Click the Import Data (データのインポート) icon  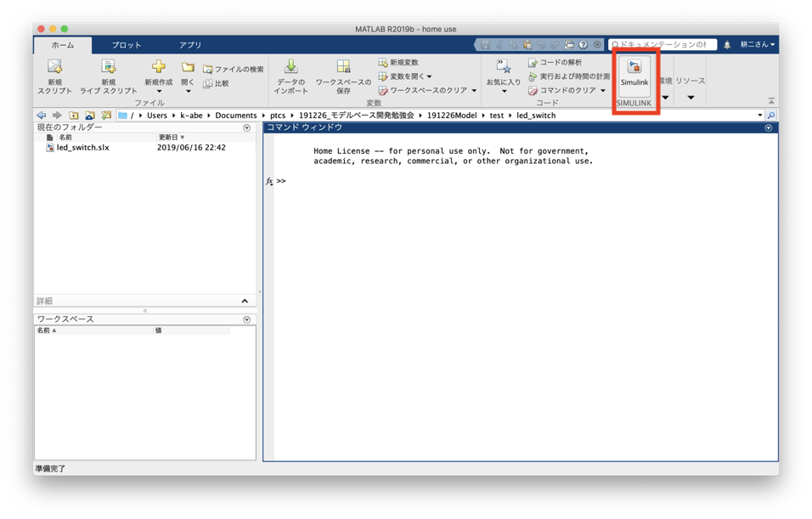click(x=290, y=67)
